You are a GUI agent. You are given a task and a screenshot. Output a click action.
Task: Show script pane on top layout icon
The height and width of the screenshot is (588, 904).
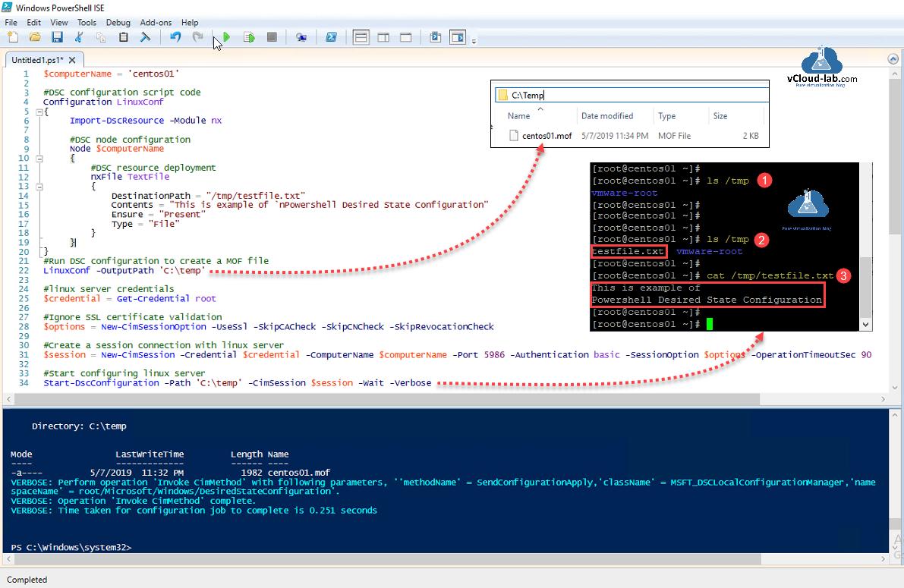click(361, 37)
